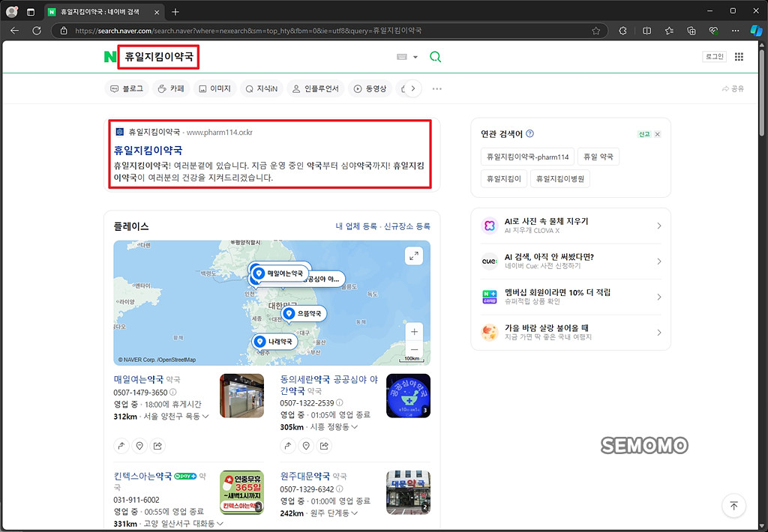The image size is (768, 532).
Task: Show more tabs with right arrow
Action: tap(413, 88)
